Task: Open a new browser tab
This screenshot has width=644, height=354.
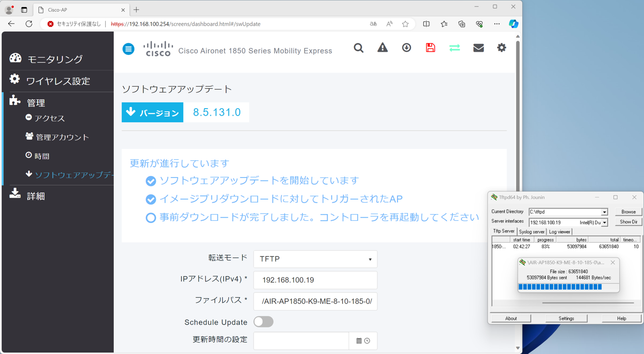Action: 136,10
